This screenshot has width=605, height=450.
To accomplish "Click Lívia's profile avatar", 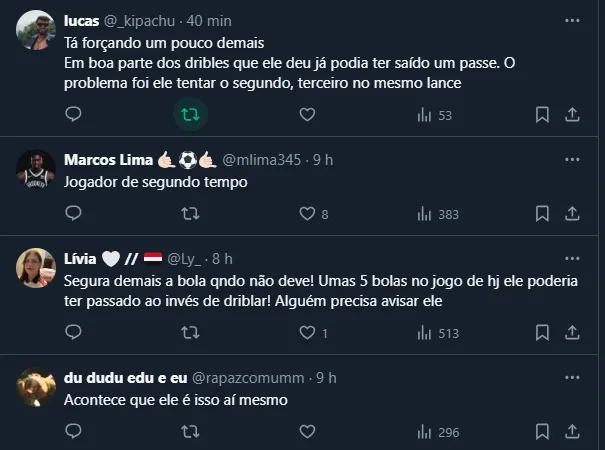I will click(x=36, y=267).
